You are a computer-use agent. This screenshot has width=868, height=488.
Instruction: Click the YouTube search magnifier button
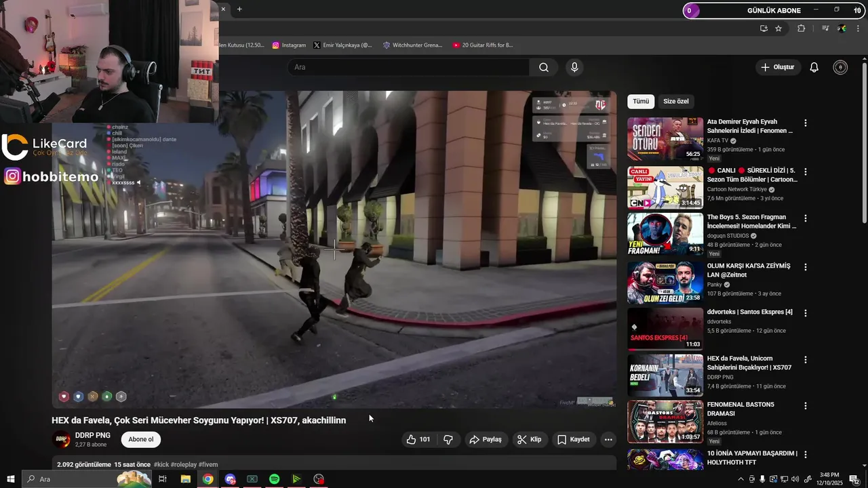pyautogui.click(x=544, y=67)
